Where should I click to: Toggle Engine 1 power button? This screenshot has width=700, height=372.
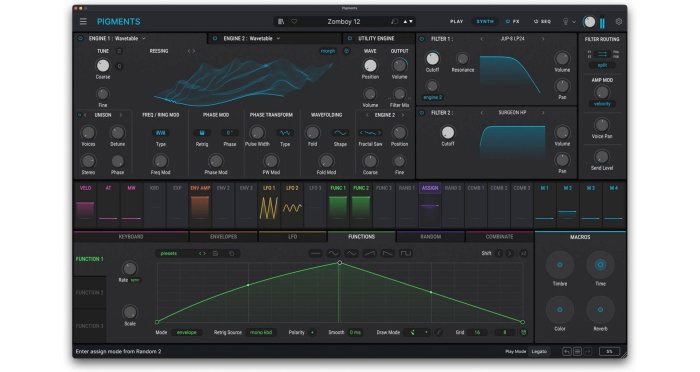80,38
